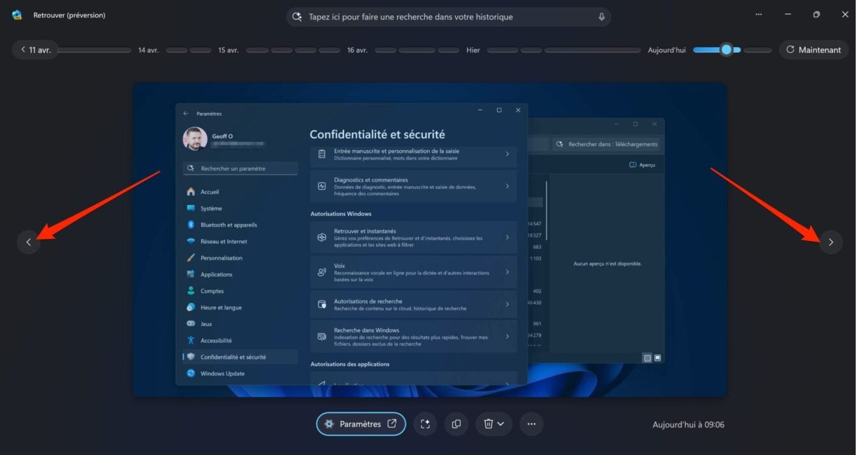868x455 pixels.
Task: Click the 'Aujourd'hui à 09:06' timestamp
Action: click(x=688, y=424)
